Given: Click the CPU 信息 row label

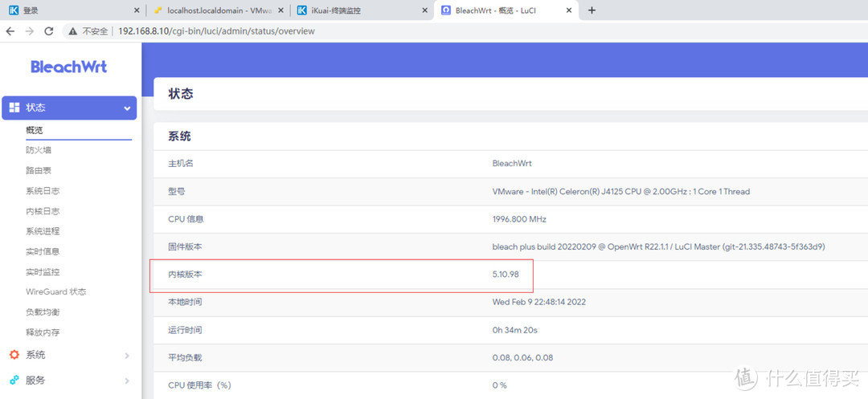Looking at the screenshot, I should pyautogui.click(x=186, y=219).
